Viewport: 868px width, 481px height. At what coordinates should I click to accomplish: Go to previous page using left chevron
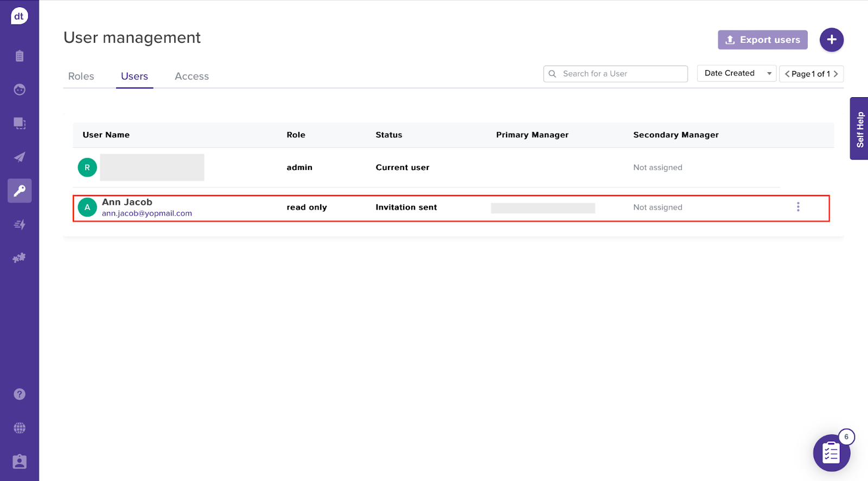pos(787,74)
